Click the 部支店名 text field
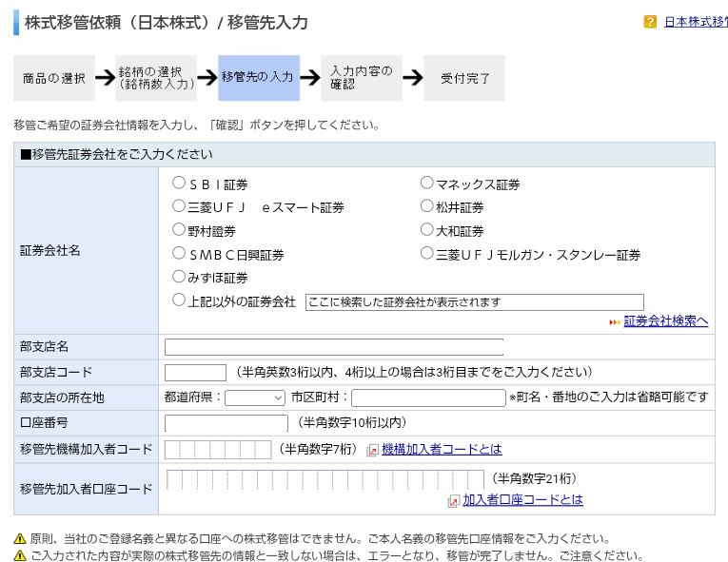 (x=334, y=347)
